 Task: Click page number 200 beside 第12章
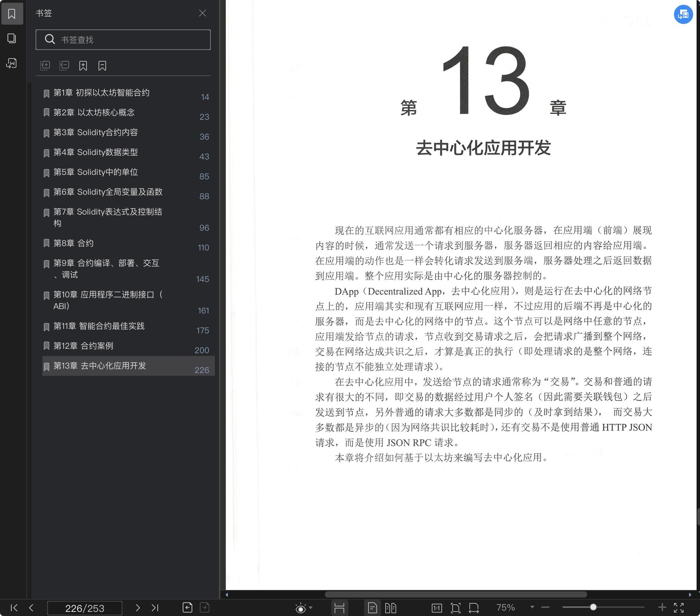coord(202,350)
